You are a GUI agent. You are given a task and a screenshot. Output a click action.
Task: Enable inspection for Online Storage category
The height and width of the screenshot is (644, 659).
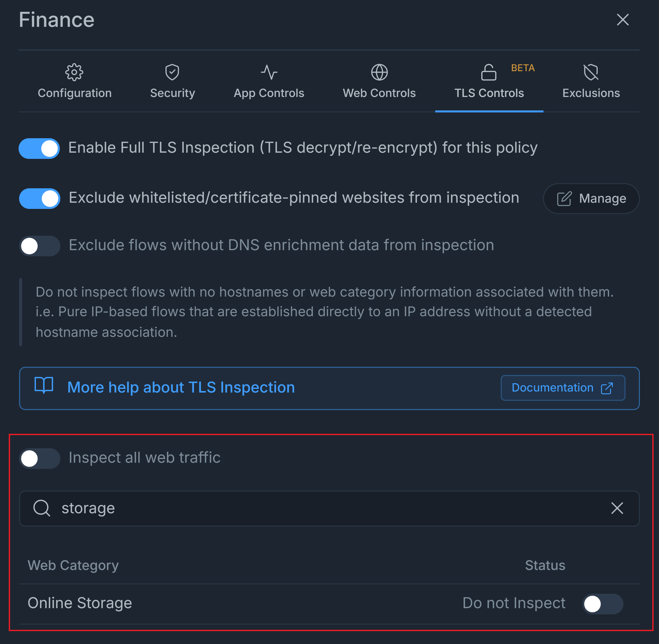pos(602,604)
